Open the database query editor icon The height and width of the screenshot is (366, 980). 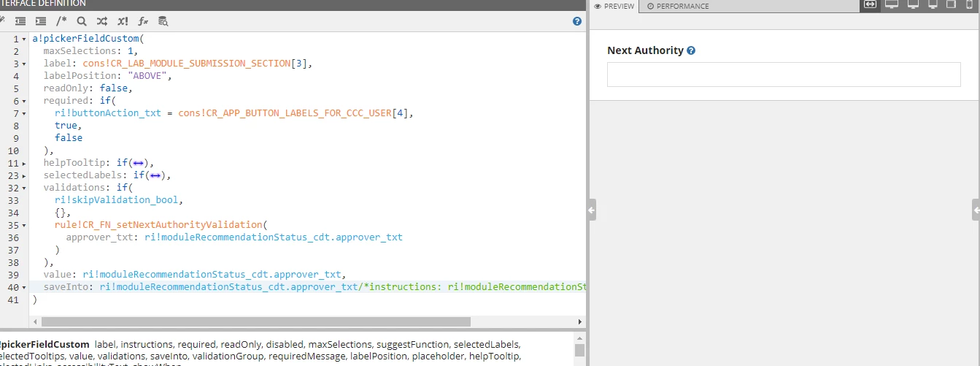point(163,21)
